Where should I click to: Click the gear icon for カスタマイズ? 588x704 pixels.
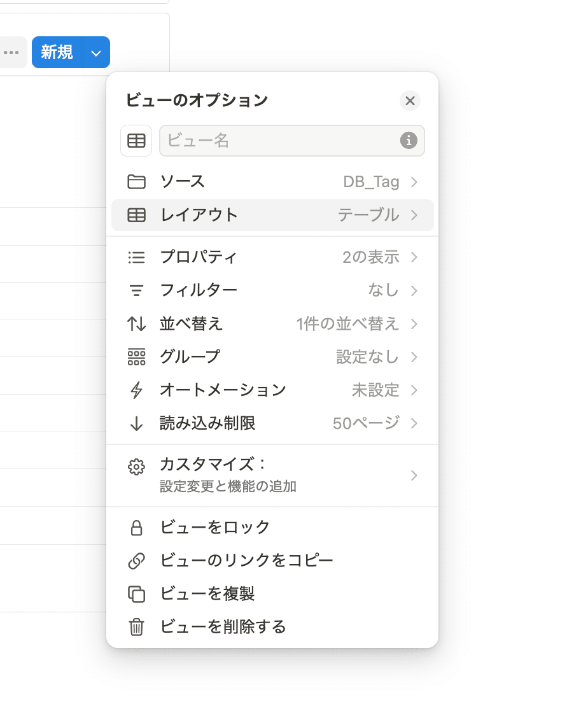[x=136, y=467]
